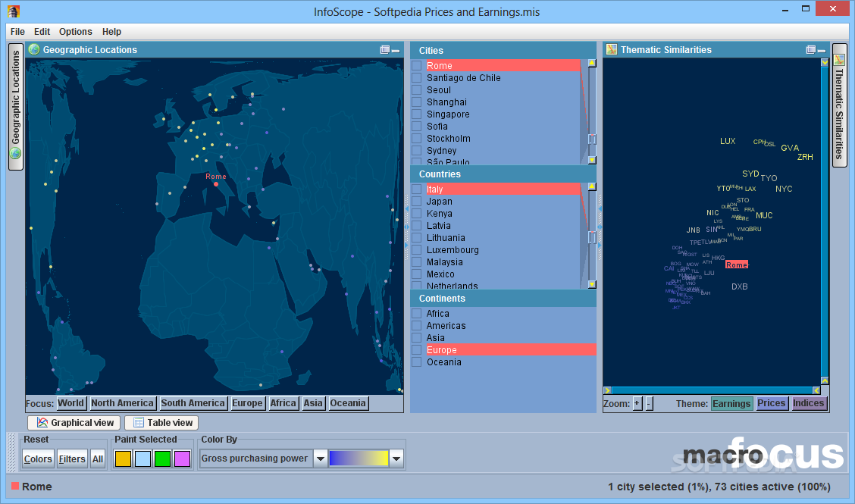Select the Indices theme

808,404
